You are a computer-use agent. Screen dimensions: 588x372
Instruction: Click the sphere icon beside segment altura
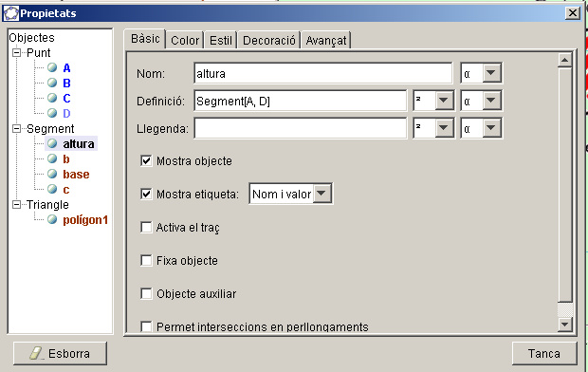(52, 143)
